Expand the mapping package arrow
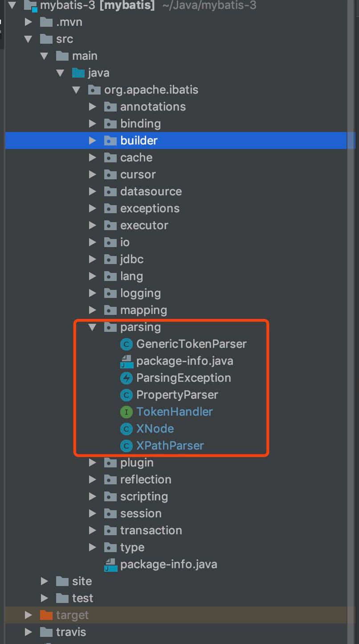 point(92,310)
